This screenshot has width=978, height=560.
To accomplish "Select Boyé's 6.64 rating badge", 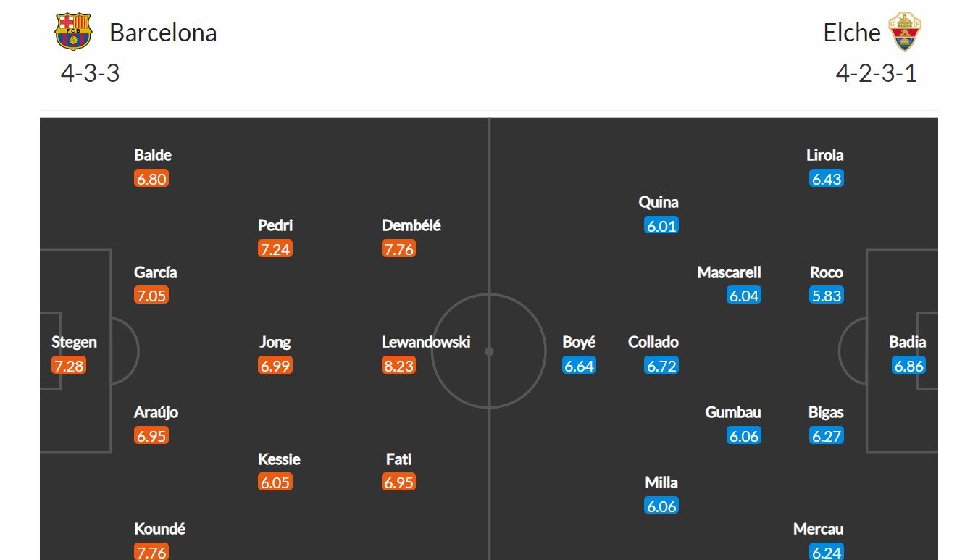I will [579, 366].
